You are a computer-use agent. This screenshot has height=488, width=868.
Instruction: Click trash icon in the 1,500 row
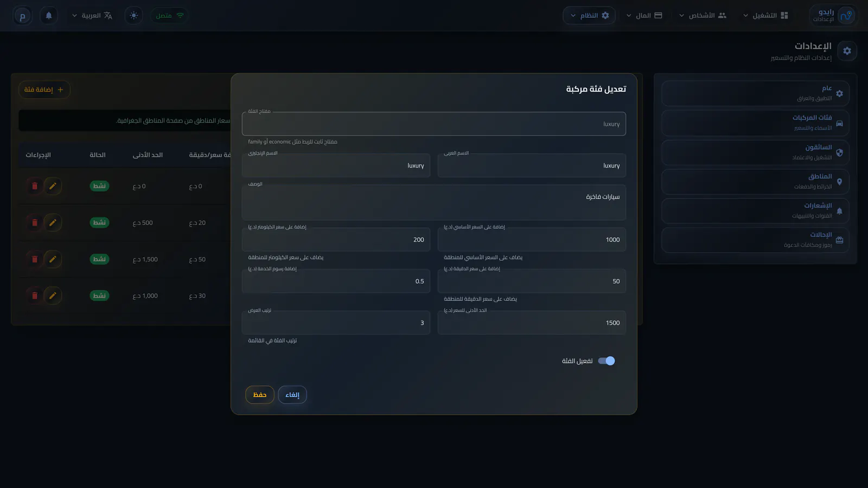(x=35, y=259)
